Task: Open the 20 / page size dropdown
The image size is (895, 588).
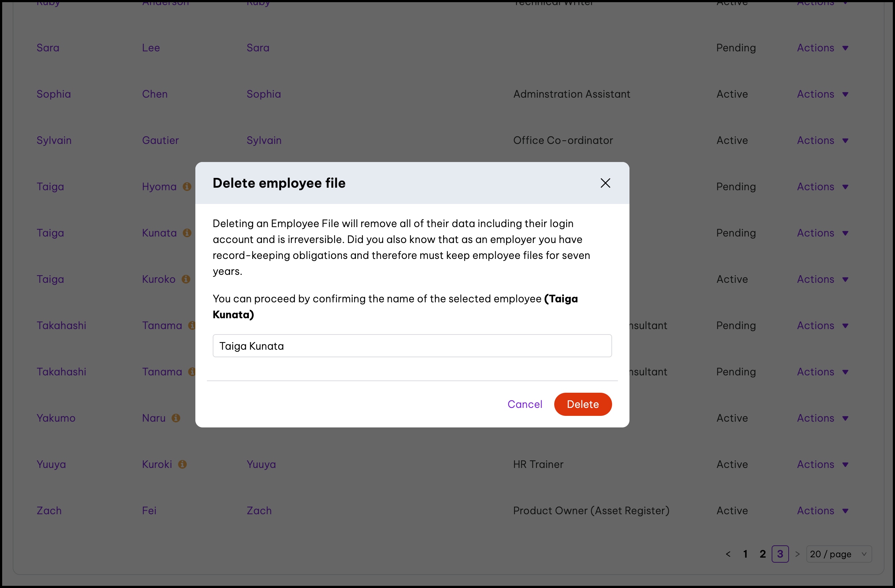Action: tap(839, 554)
